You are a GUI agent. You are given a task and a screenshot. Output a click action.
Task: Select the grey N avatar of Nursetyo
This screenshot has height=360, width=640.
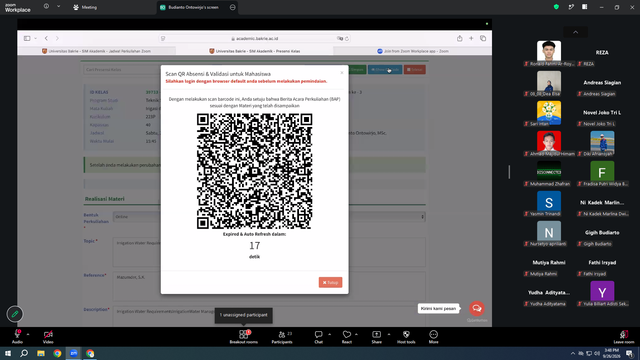click(x=549, y=231)
